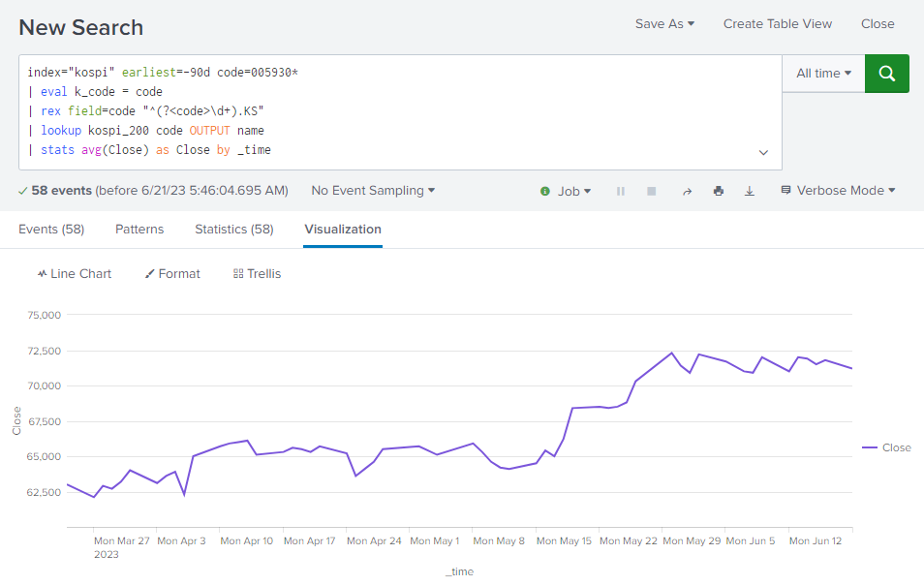
Task: Click the Close legend color line
Action: click(870, 447)
